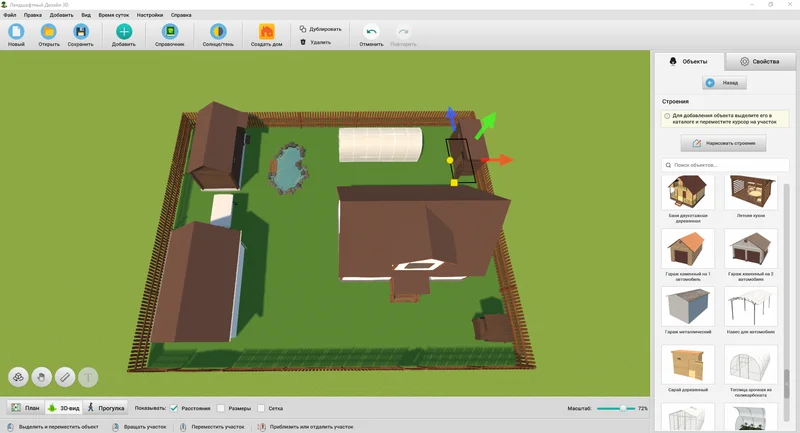Screen dimensions: 800x433
Task: Click the ruler measure round tool button
Action: pos(65,377)
